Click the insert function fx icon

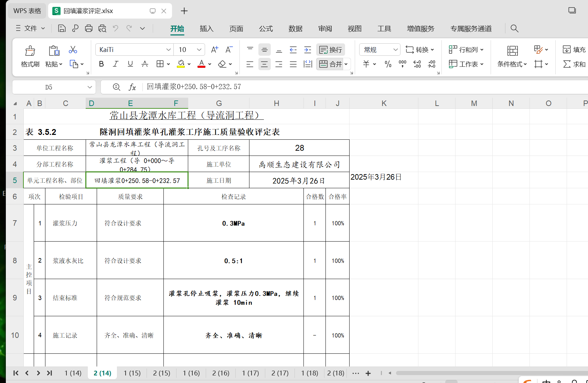point(132,87)
